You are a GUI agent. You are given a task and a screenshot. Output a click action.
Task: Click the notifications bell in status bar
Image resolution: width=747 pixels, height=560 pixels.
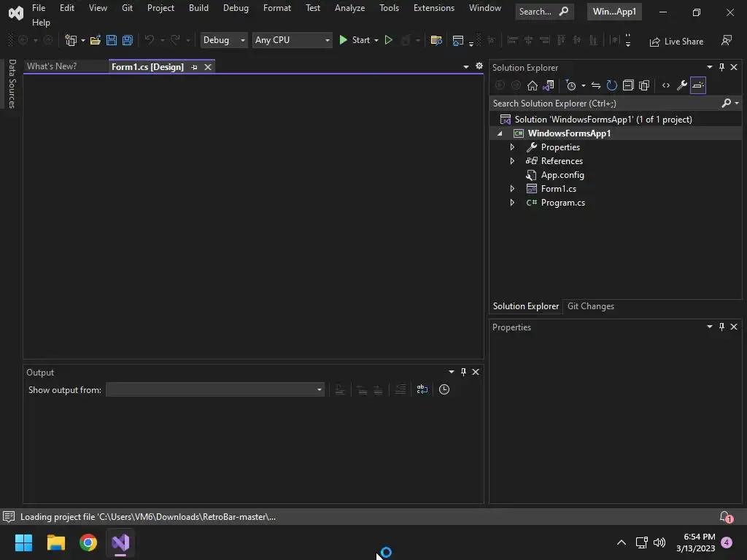pyautogui.click(x=726, y=517)
